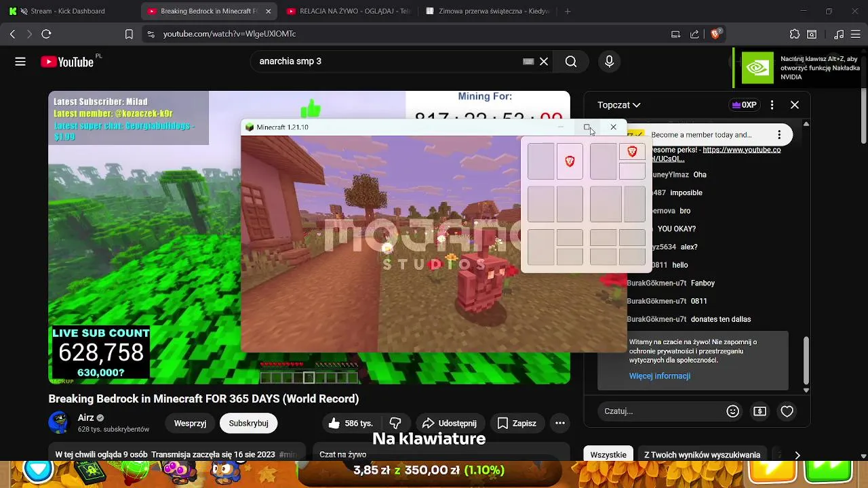
Task: Reload the current page
Action: click(x=46, y=34)
